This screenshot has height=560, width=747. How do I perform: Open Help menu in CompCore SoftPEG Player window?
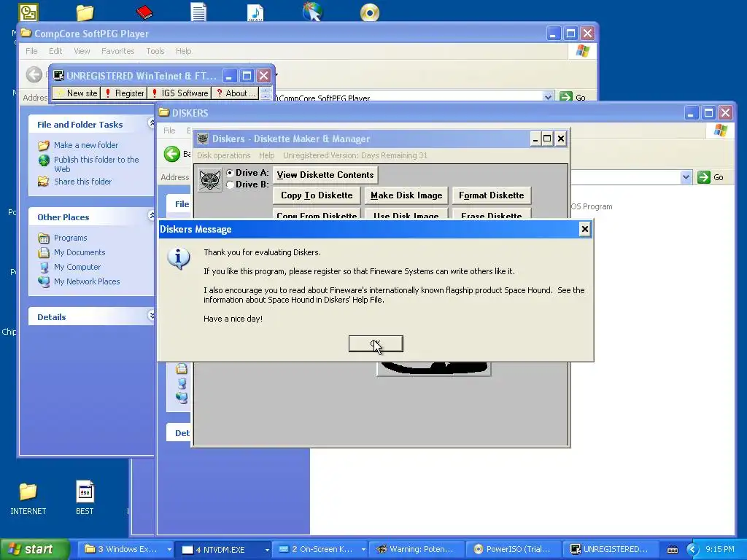tap(183, 51)
